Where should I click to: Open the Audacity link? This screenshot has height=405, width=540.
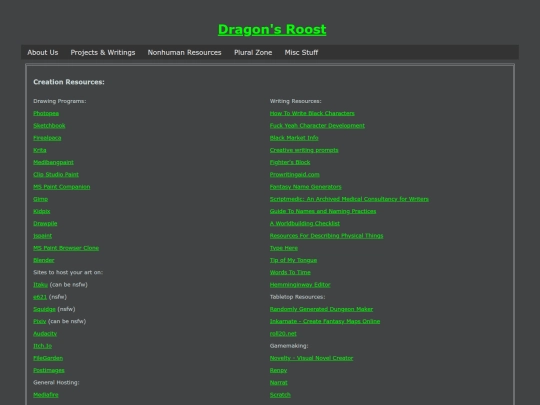point(45,333)
